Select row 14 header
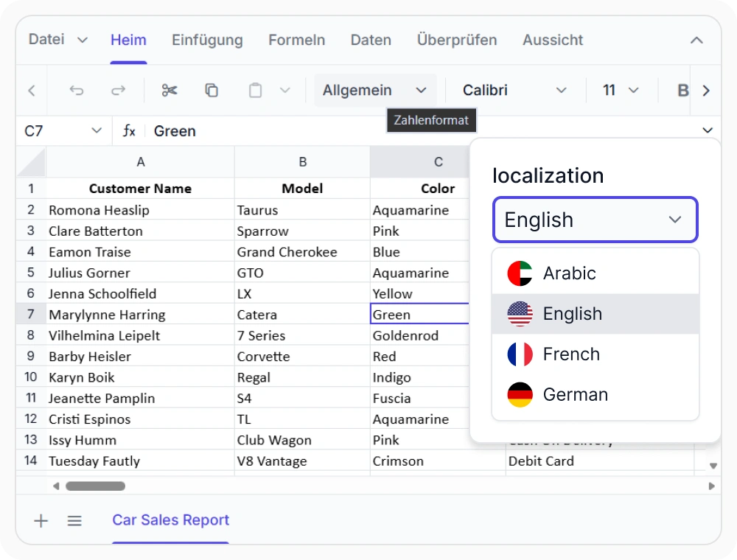The image size is (737, 560). tap(31, 461)
